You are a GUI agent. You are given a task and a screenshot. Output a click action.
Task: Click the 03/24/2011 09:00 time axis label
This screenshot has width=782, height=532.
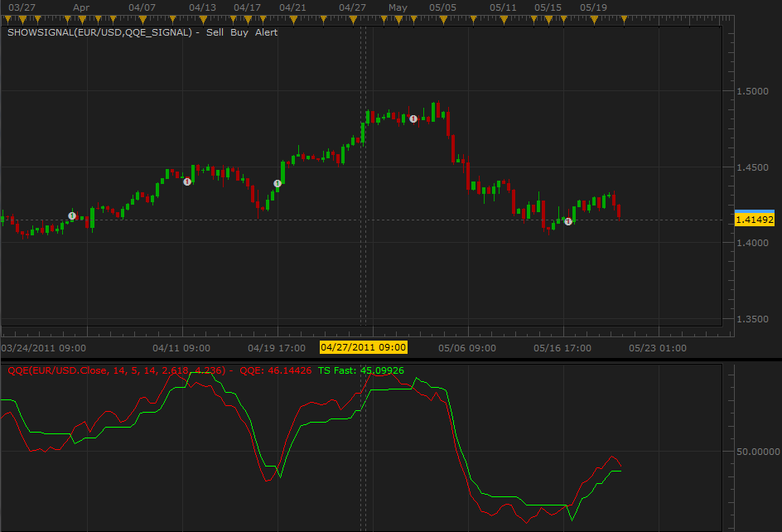pyautogui.click(x=43, y=348)
